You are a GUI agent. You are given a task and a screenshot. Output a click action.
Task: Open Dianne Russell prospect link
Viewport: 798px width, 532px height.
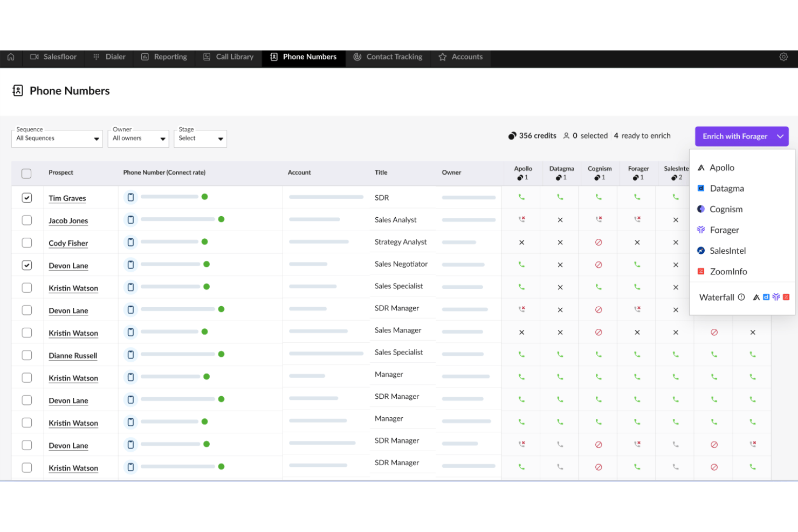click(73, 356)
